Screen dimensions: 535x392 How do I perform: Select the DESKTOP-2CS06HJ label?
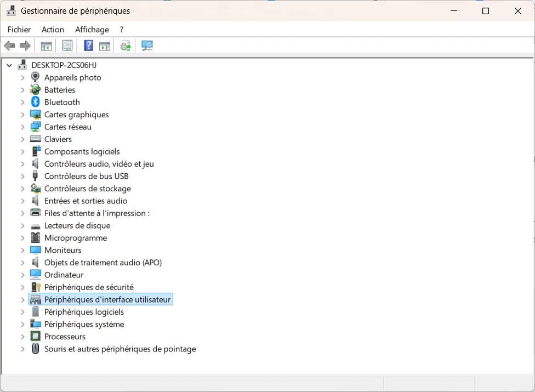pos(64,65)
